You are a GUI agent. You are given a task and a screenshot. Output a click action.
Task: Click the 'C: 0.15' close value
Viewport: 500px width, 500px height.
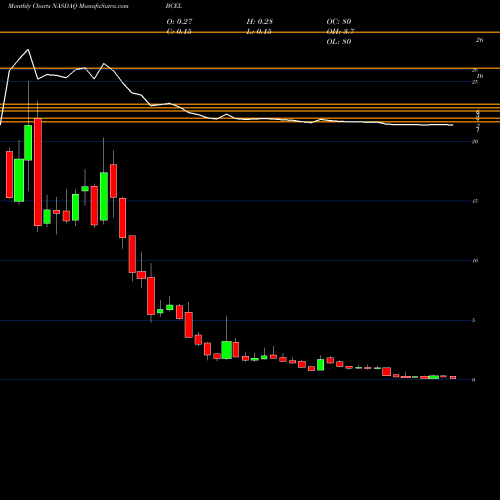179,32
